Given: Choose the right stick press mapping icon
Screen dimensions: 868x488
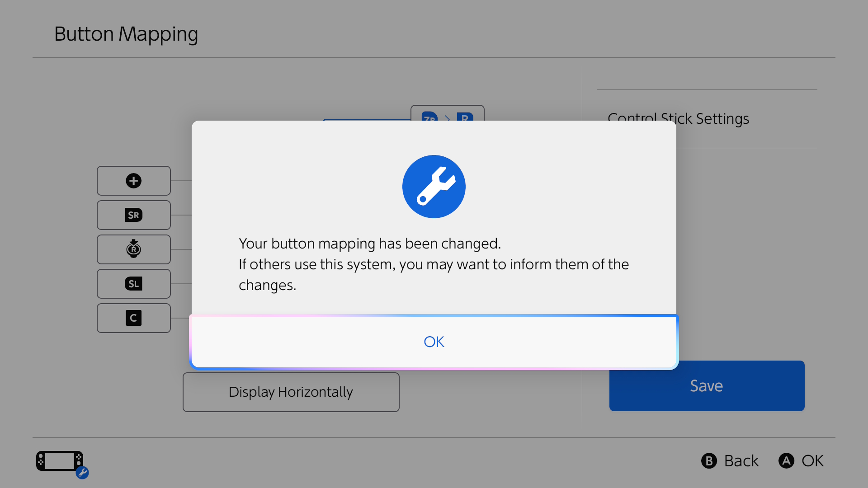Looking at the screenshot, I should click(x=134, y=249).
